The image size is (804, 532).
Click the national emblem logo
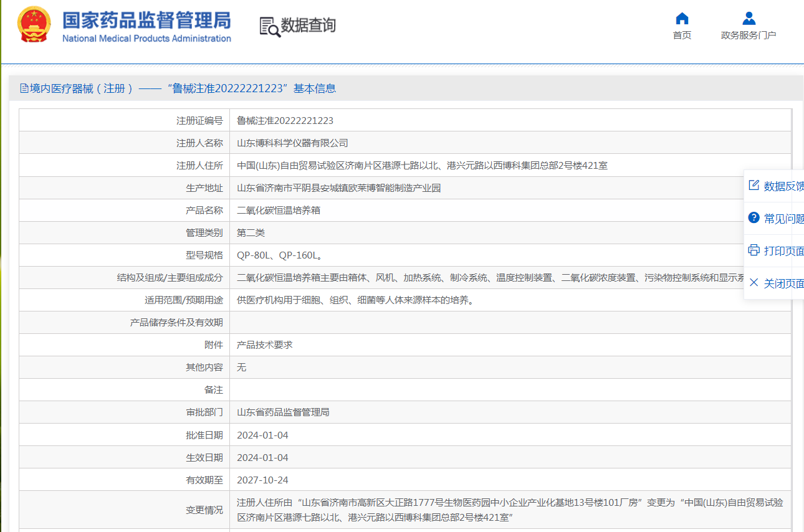coord(35,25)
